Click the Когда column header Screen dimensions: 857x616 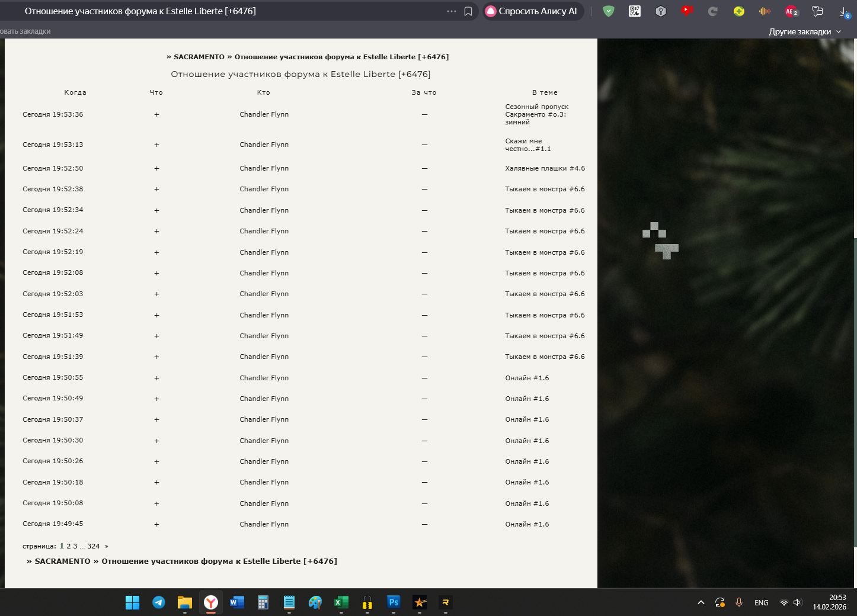pos(75,92)
